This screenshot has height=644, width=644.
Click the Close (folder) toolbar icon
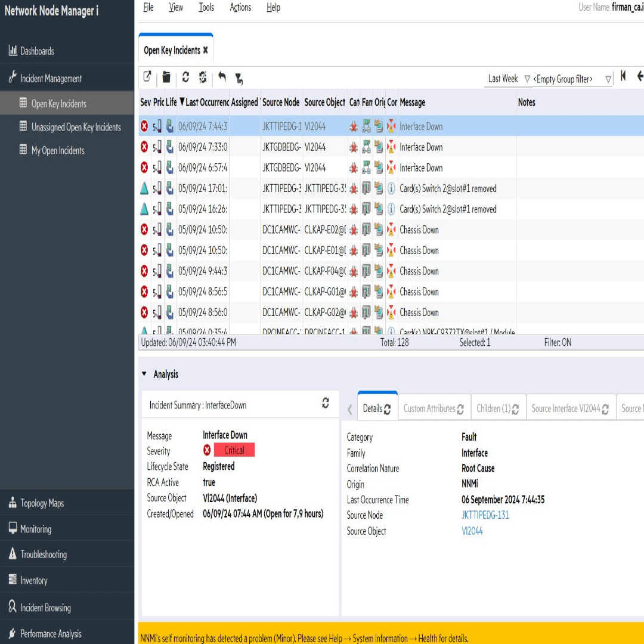pyautogui.click(x=166, y=78)
